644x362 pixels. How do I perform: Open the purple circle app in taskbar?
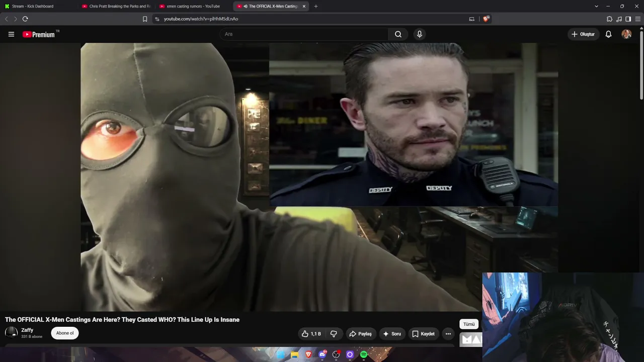[350, 355]
